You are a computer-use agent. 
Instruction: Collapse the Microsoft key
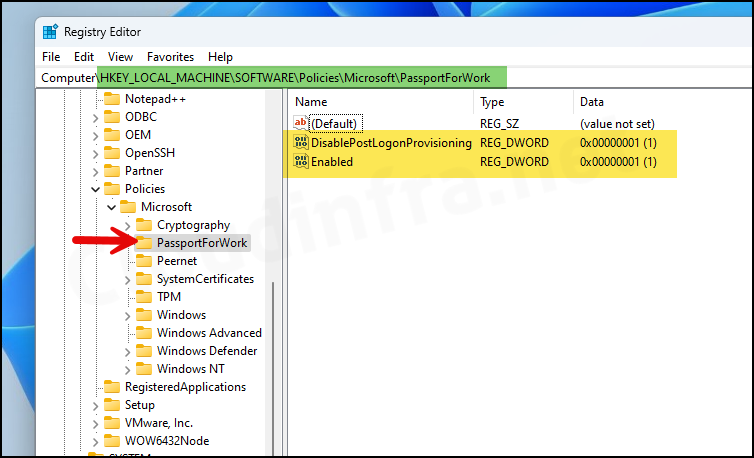112,208
